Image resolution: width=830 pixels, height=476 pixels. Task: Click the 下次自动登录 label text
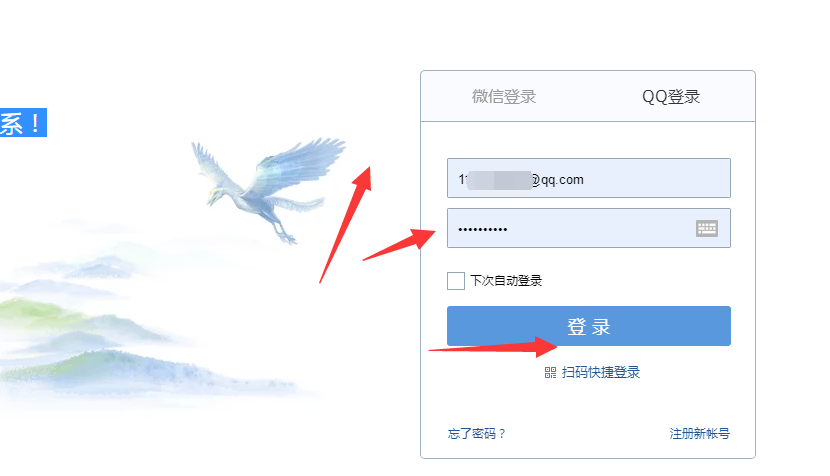pos(506,281)
